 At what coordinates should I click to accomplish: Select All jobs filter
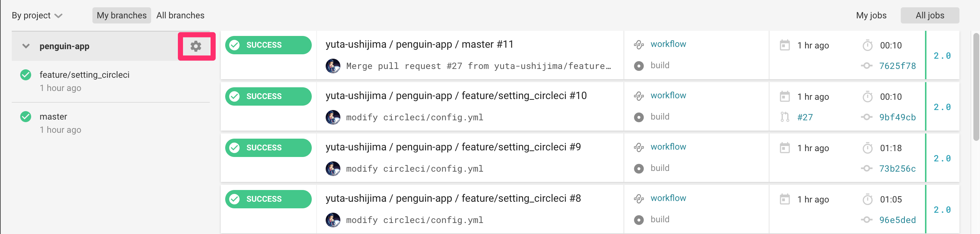pyautogui.click(x=929, y=15)
